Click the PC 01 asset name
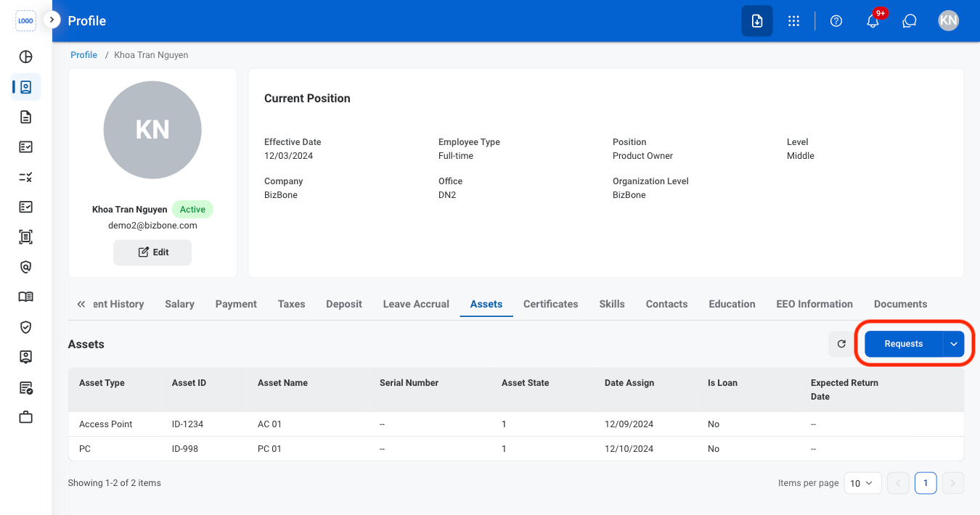 pos(269,449)
